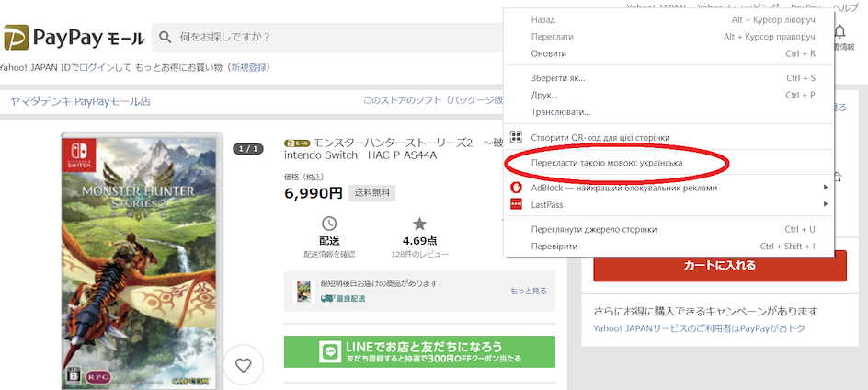Select Переслати in context menu
The width and height of the screenshot is (868, 390).
coord(668,37)
